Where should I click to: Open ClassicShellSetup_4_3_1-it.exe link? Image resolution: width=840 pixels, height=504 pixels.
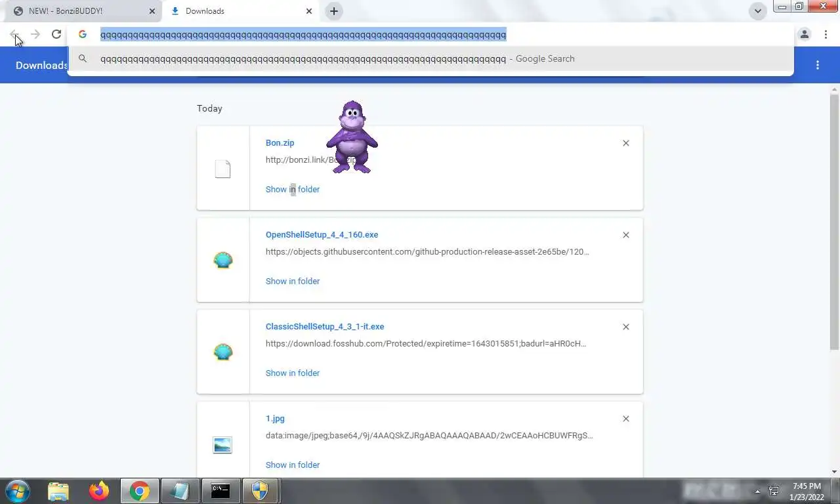pos(325,326)
